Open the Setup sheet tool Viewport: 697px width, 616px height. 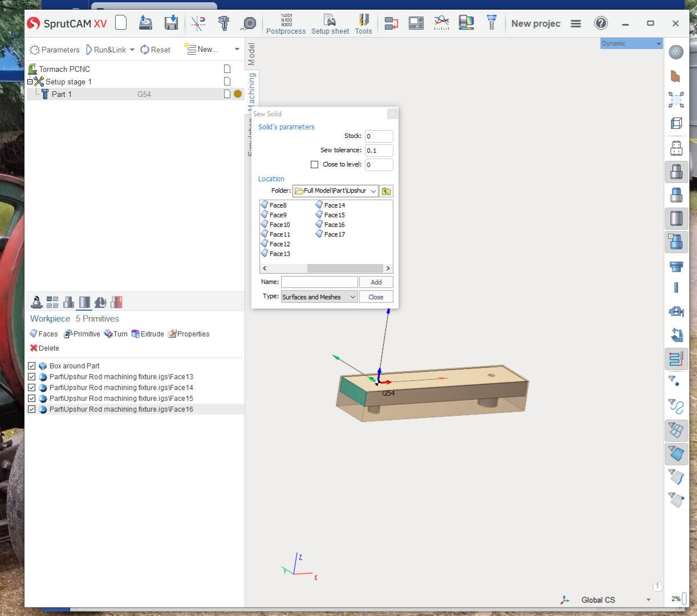(x=330, y=24)
